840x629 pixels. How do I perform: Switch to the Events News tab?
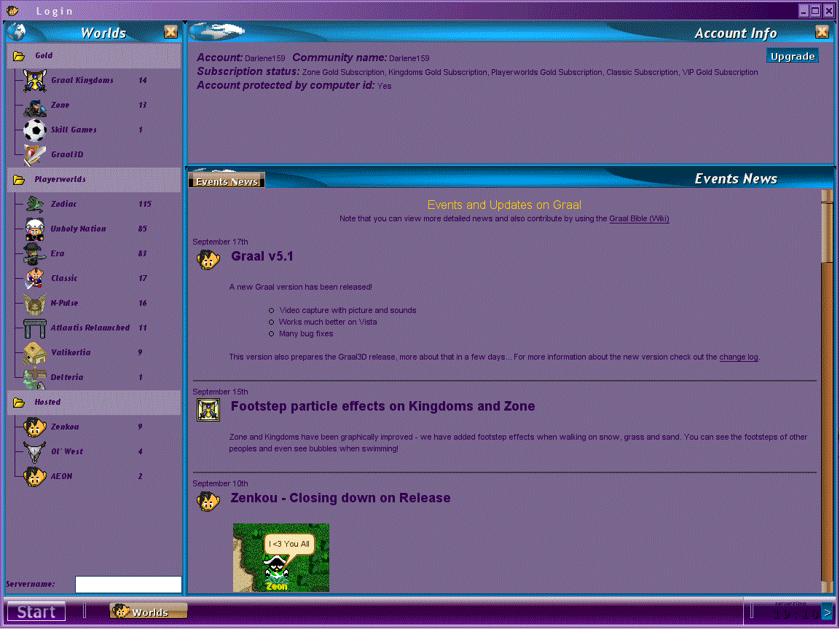point(227,181)
